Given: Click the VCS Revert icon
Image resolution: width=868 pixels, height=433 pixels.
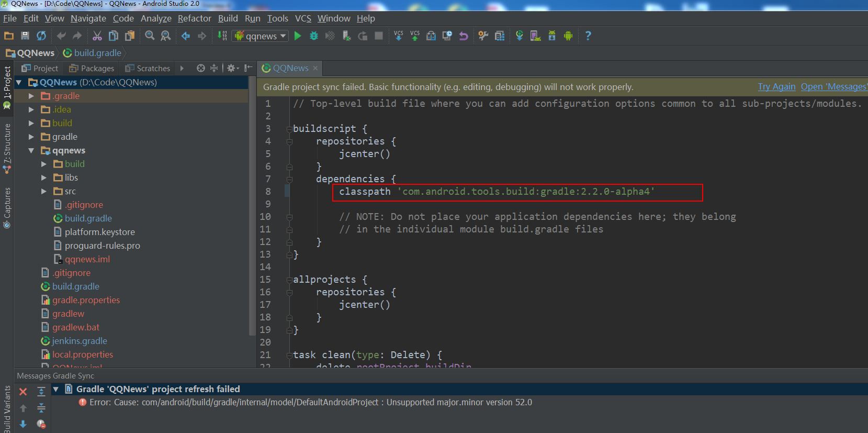Looking at the screenshot, I should [464, 36].
